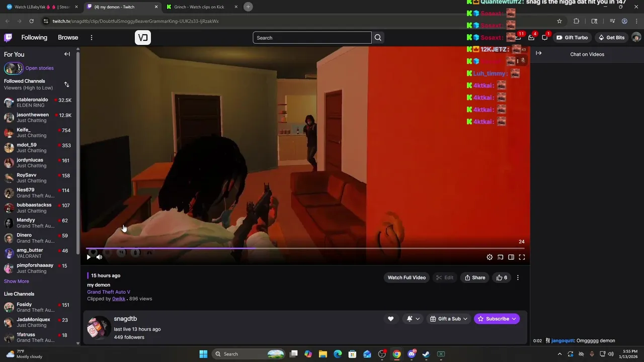Screen dimensions: 644x362
Task: Open JadaMoniquex live channel
Action: 38,322
